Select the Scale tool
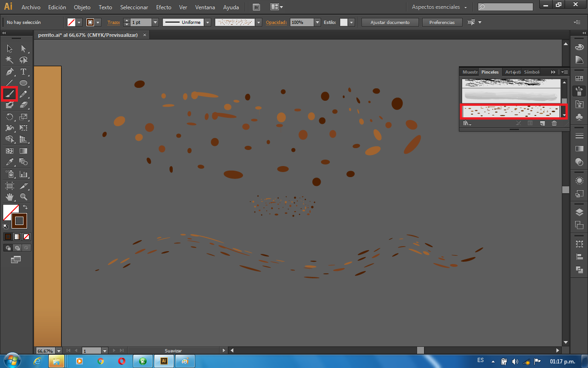Image resolution: width=588 pixels, height=368 pixels. pyautogui.click(x=23, y=117)
